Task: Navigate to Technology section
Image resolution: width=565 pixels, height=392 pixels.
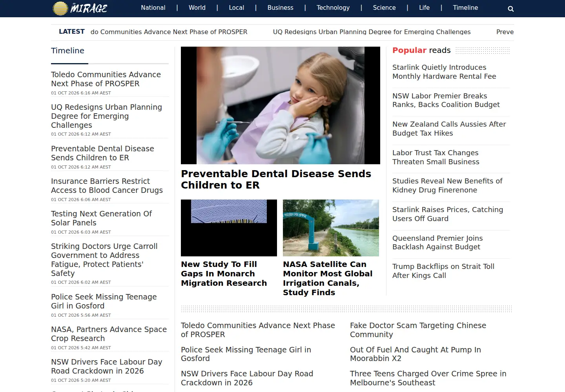Action: (x=333, y=7)
